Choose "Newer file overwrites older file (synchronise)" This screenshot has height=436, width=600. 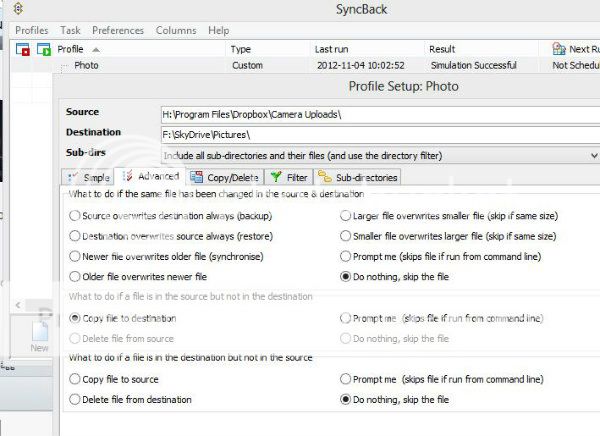pyautogui.click(x=75, y=256)
